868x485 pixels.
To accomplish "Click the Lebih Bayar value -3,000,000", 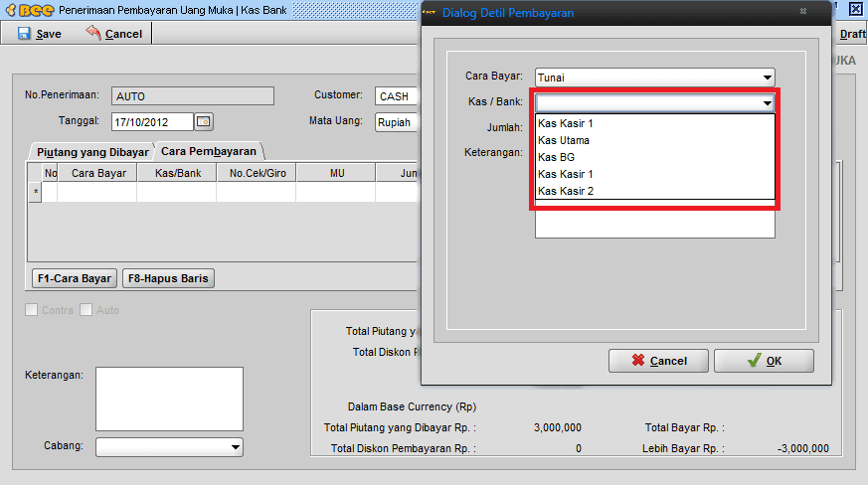I will point(802,448).
